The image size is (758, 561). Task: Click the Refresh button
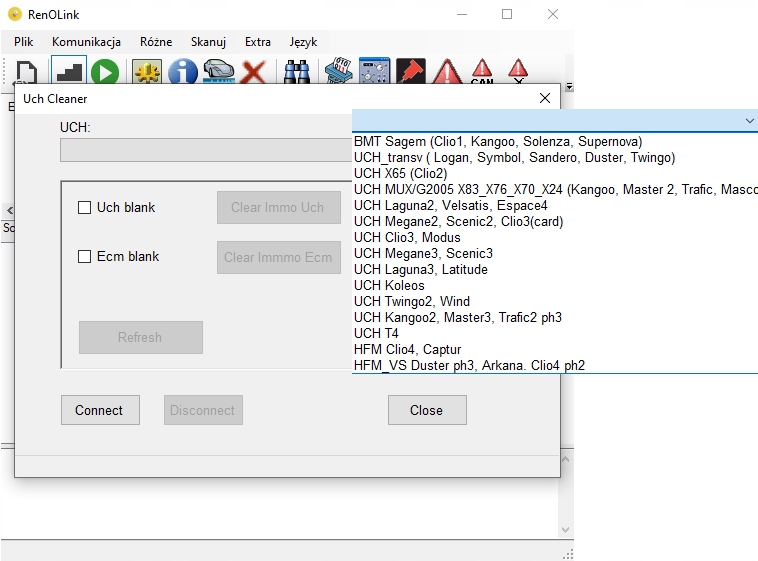[x=141, y=337]
